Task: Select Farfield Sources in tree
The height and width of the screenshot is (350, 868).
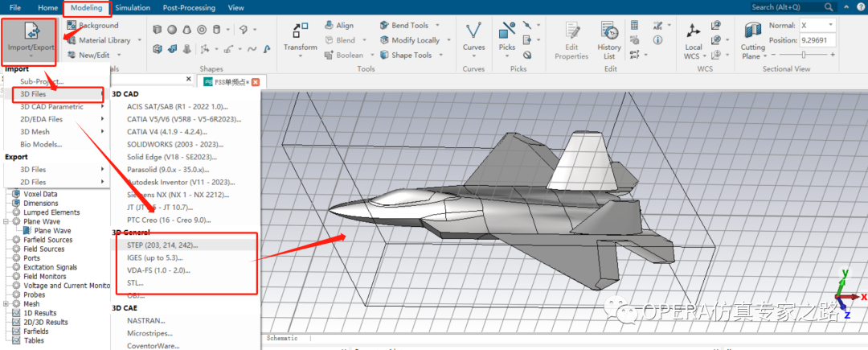Action: click(47, 240)
